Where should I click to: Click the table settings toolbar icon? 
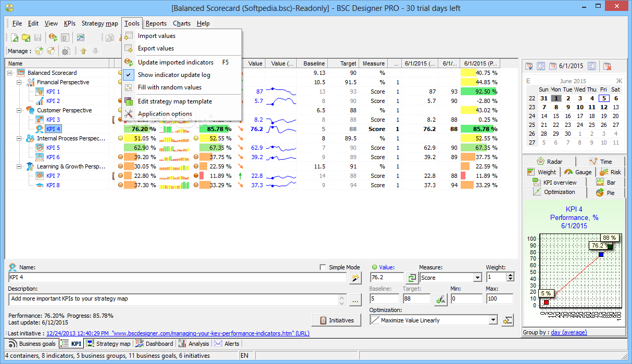pyautogui.click(x=65, y=37)
